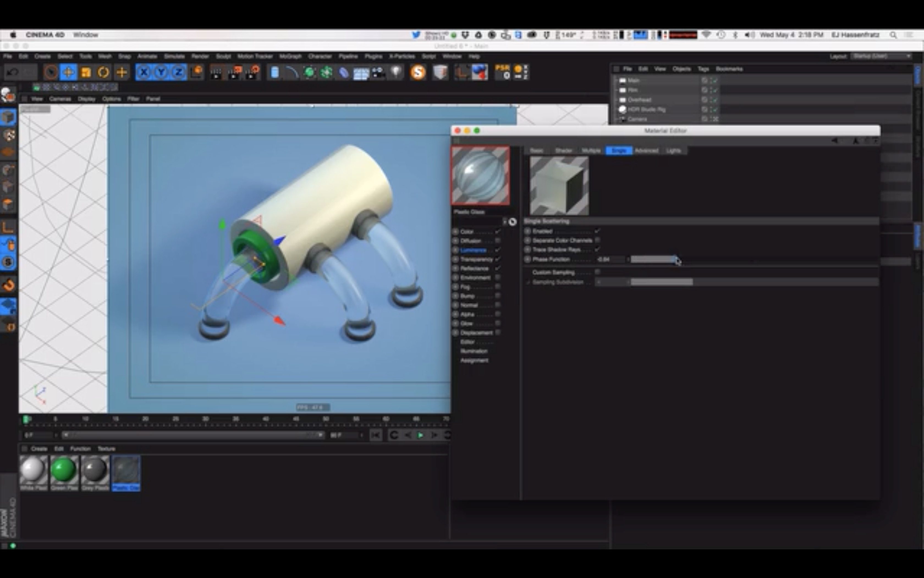Open Layout dropdown at top right
The height and width of the screenshot is (578, 924).
click(882, 56)
